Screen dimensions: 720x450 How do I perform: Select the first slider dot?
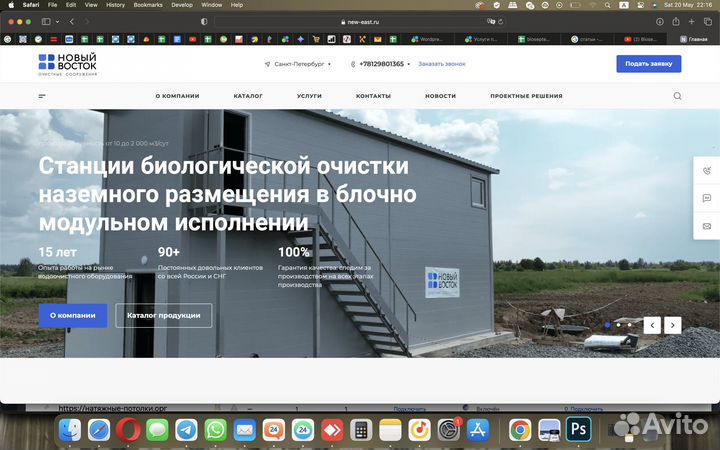coord(608,325)
